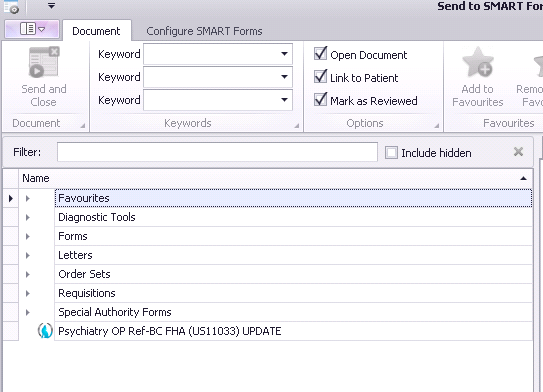Open the application menu button beside Document tab
Screen dimensions: 543x392
coord(32,29)
